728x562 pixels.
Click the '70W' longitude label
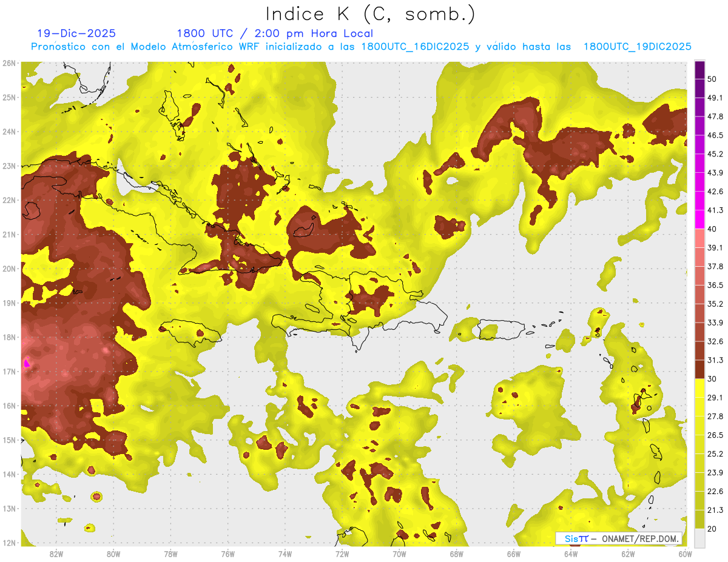[x=399, y=554]
